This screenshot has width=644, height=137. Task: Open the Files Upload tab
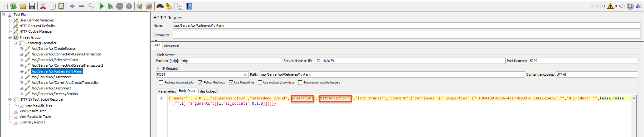click(x=207, y=91)
